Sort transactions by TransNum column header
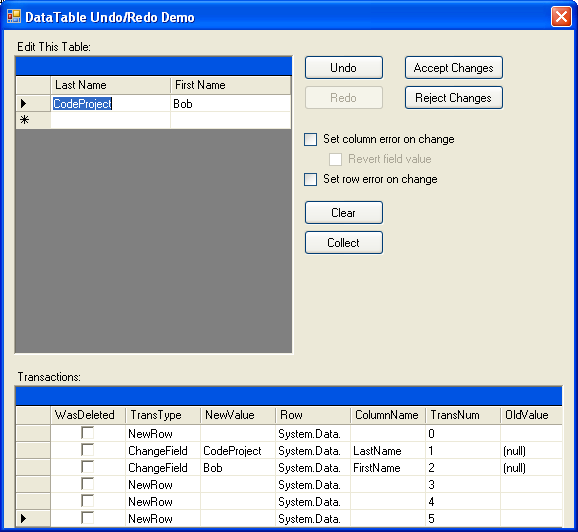The height and width of the screenshot is (532, 578). [463, 415]
